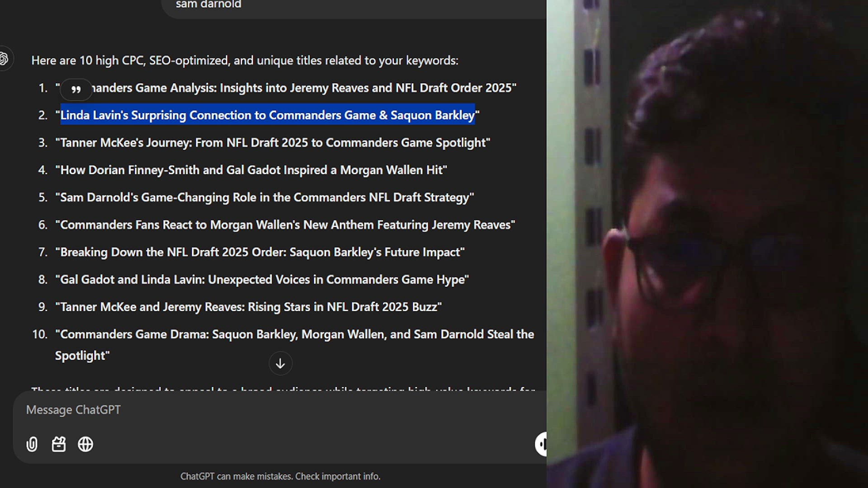Click the 'ChatGPT can make mistakes' footer text

point(280,476)
